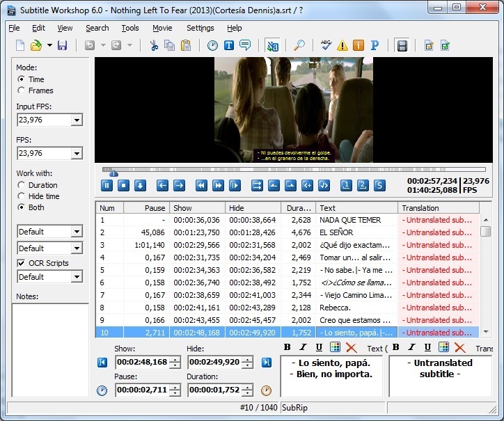The height and width of the screenshot is (421, 504).
Task: Toggle the video preview filmstrip icon
Action: coord(402,45)
